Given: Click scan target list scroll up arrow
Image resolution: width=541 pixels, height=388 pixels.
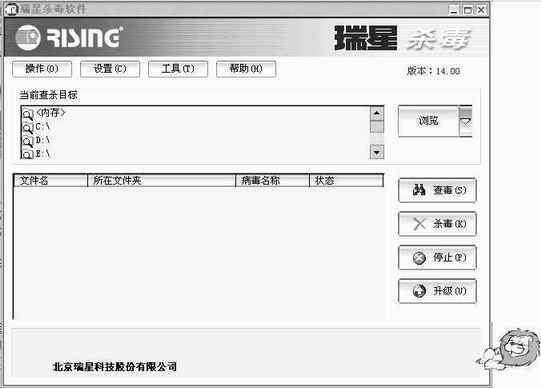Looking at the screenshot, I should pyautogui.click(x=377, y=113).
